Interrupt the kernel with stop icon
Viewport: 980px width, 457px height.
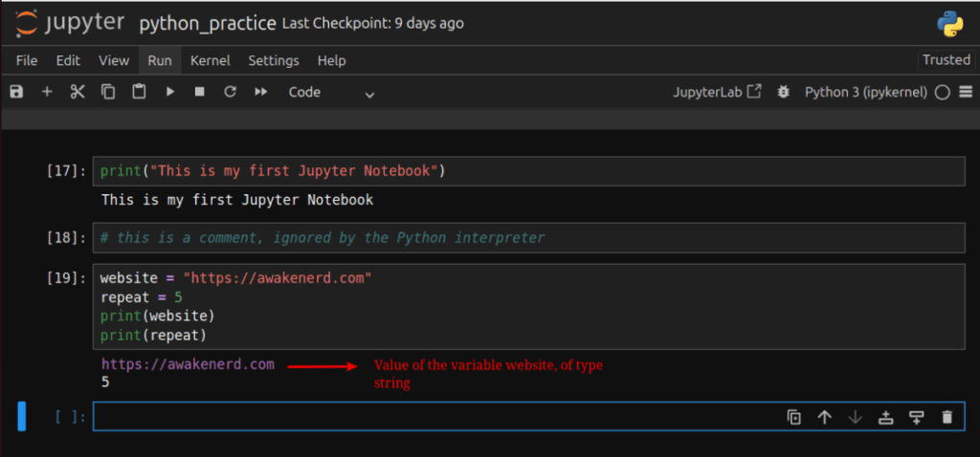[x=199, y=92]
